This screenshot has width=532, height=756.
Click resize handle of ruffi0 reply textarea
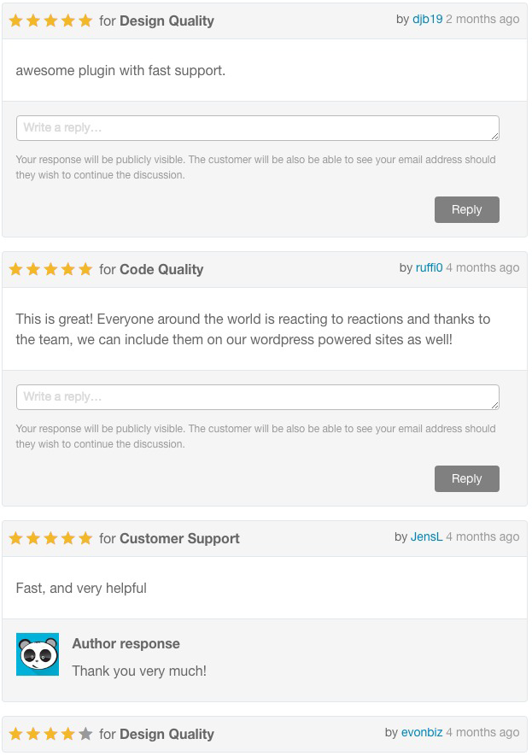[495, 406]
